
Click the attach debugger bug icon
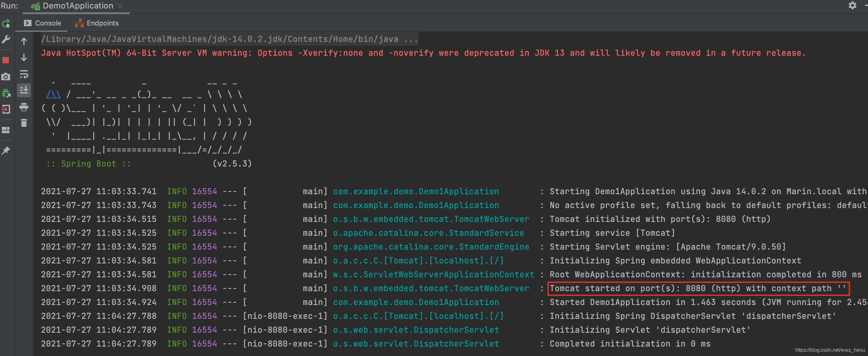6,93
